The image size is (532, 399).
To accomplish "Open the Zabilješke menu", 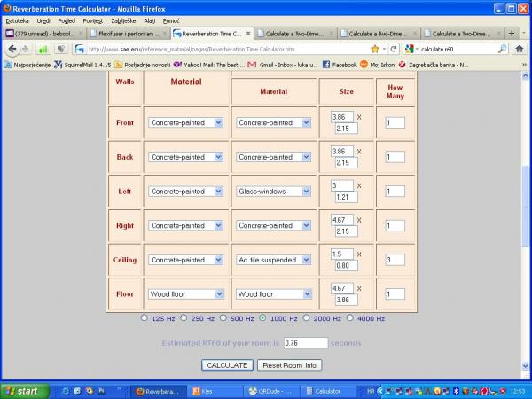I will (121, 20).
